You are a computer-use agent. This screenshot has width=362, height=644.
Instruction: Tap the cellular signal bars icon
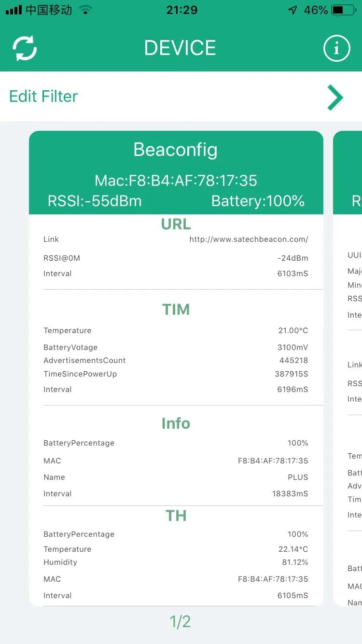pos(14,10)
